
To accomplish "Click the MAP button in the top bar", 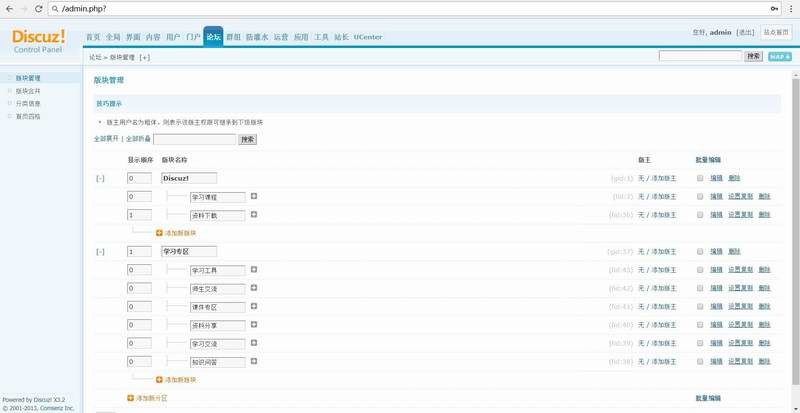I will coord(780,57).
